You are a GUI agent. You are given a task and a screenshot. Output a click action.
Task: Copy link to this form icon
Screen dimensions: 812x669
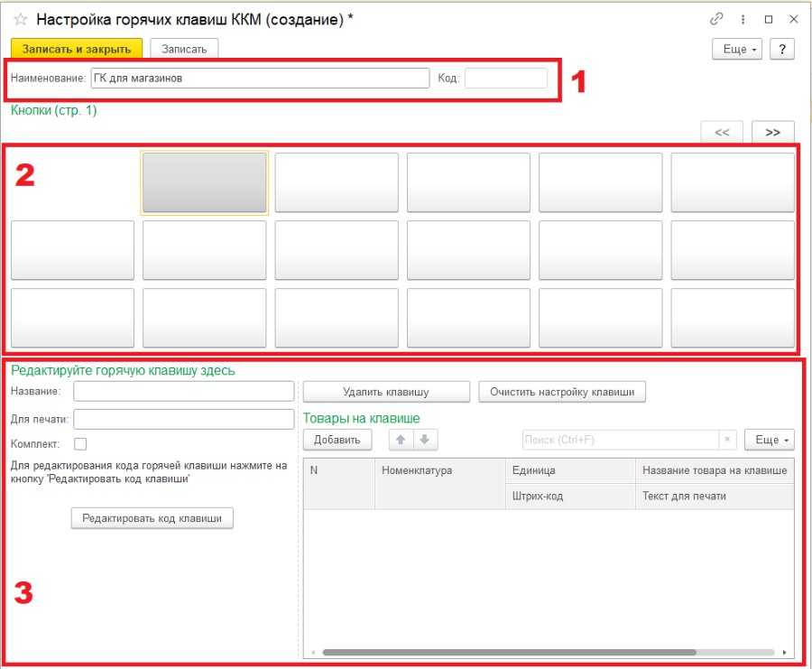(716, 19)
